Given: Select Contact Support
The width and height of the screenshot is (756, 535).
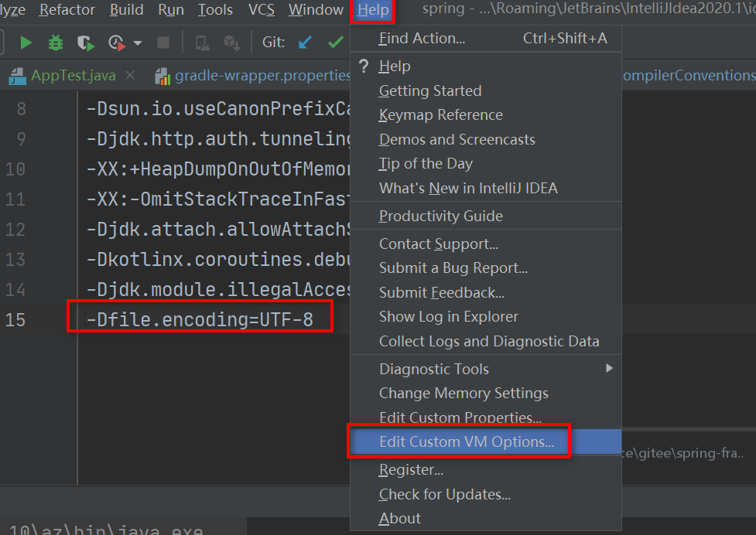Looking at the screenshot, I should (x=486, y=244).
